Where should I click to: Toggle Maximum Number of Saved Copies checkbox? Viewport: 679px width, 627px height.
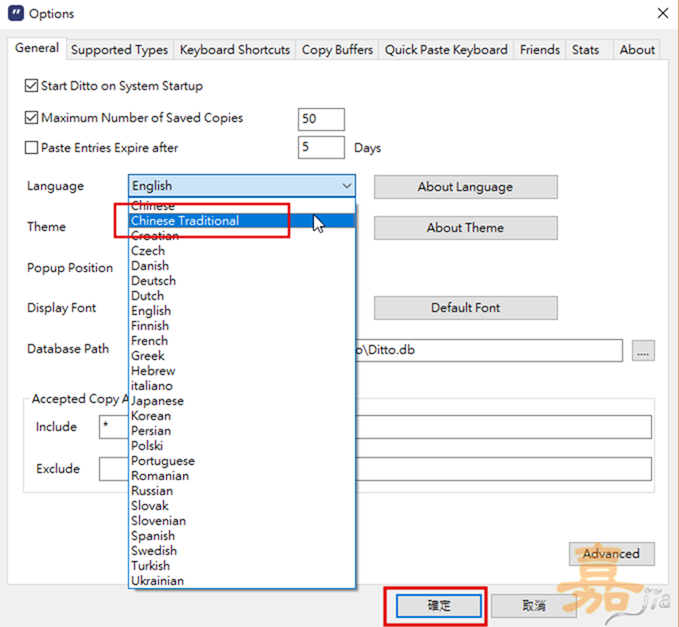click(x=31, y=118)
